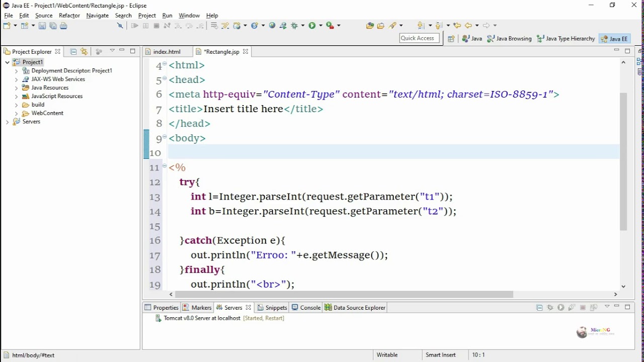Switch to the Markers tab

tap(197, 307)
